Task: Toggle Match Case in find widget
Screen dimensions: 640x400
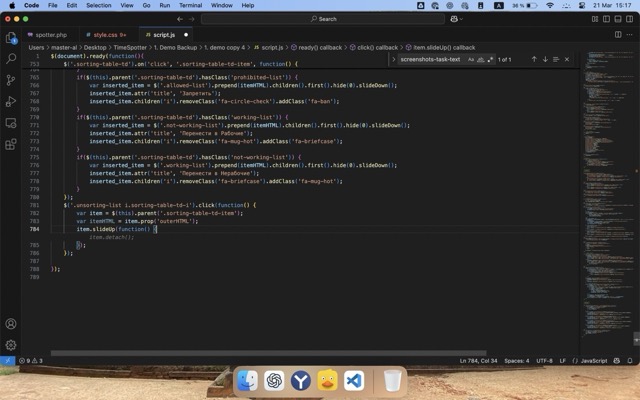Action: coord(470,59)
